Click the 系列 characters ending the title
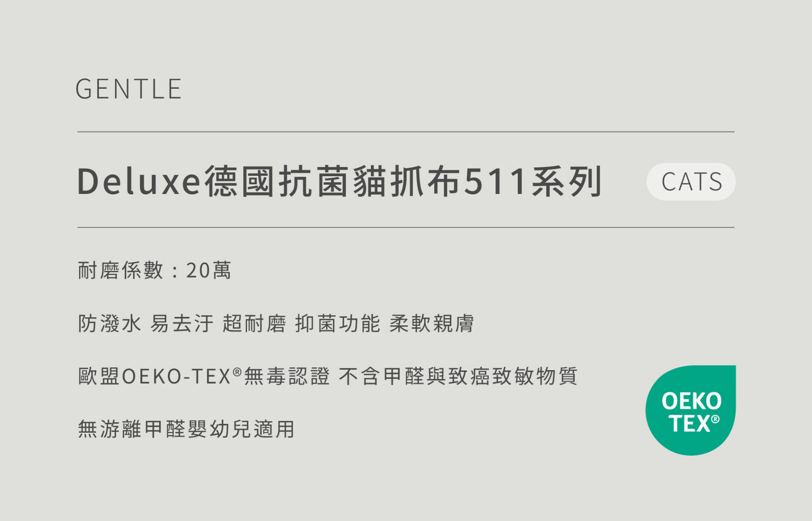This screenshot has height=521, width=812. point(567,182)
